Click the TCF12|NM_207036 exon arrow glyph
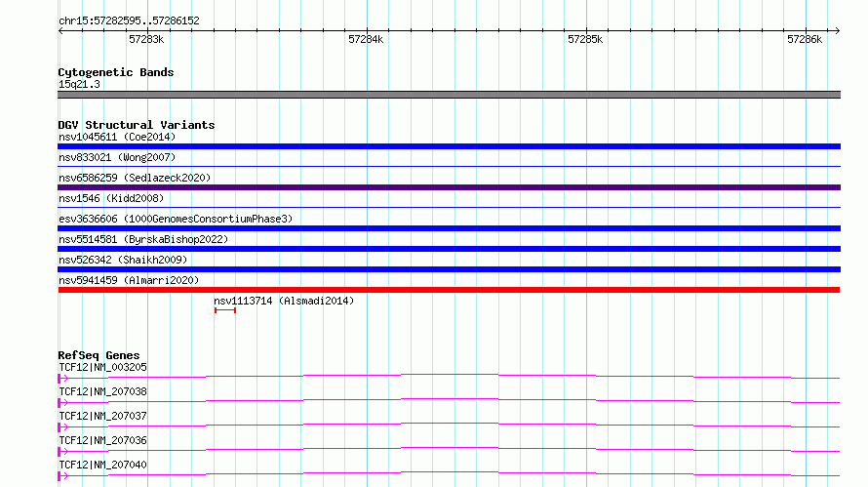Screen dimensions: 868x487 tap(62, 452)
